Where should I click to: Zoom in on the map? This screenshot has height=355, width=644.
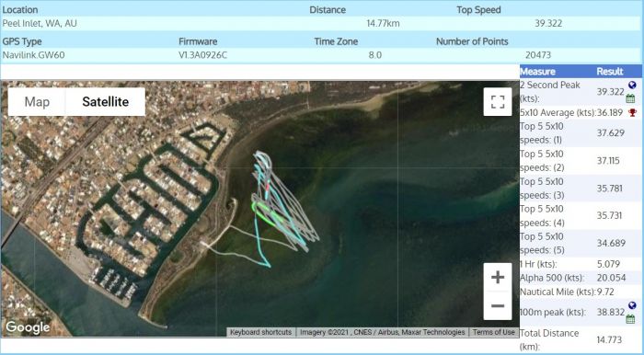pos(498,278)
